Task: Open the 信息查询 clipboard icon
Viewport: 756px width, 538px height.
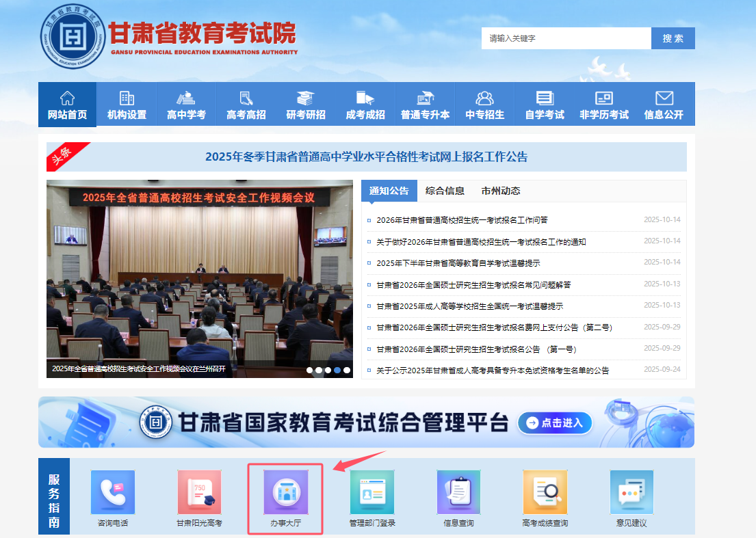Action: pyautogui.click(x=458, y=492)
